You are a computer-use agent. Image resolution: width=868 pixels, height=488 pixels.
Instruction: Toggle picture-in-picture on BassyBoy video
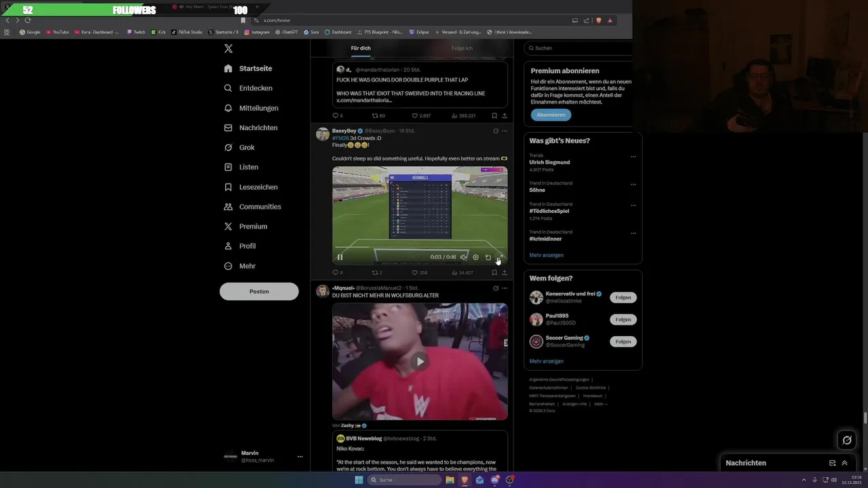(488, 257)
